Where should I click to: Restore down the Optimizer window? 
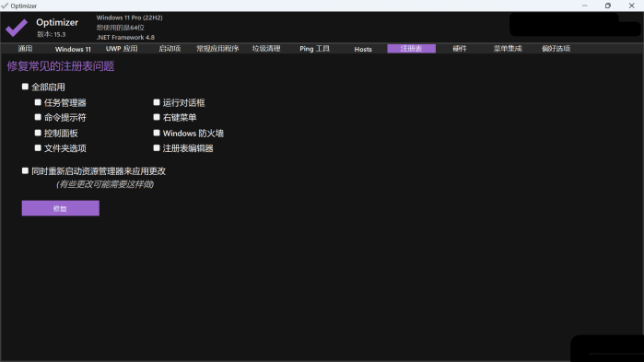[608, 6]
